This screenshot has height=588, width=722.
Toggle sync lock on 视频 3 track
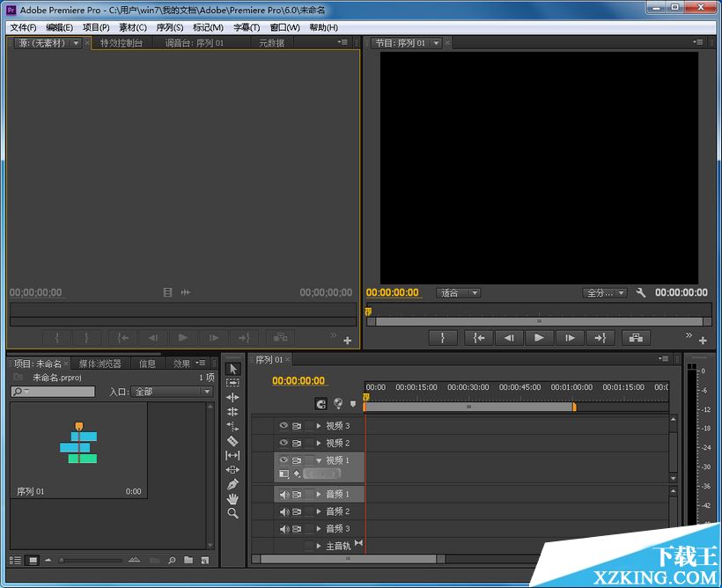(297, 426)
